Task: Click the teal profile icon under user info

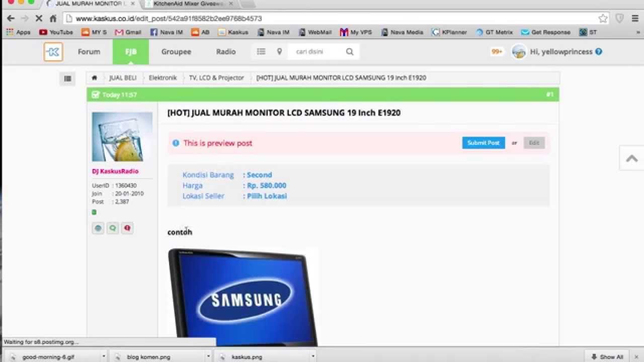Action: [98, 228]
